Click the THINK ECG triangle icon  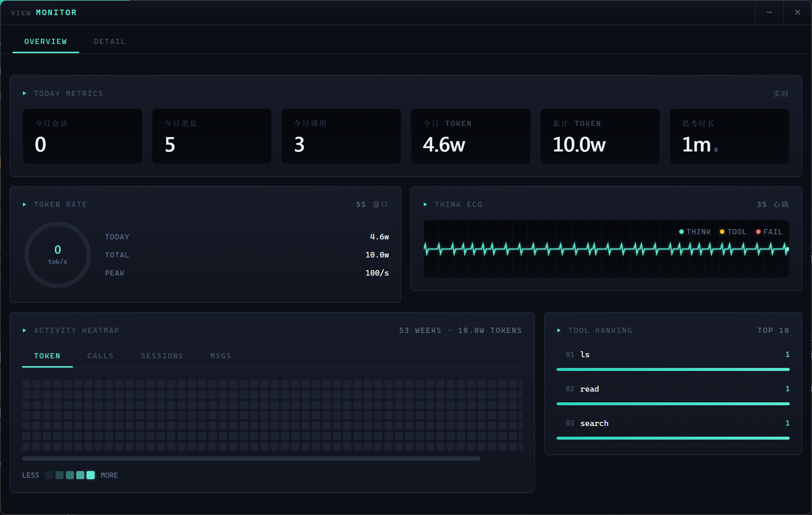pos(425,204)
